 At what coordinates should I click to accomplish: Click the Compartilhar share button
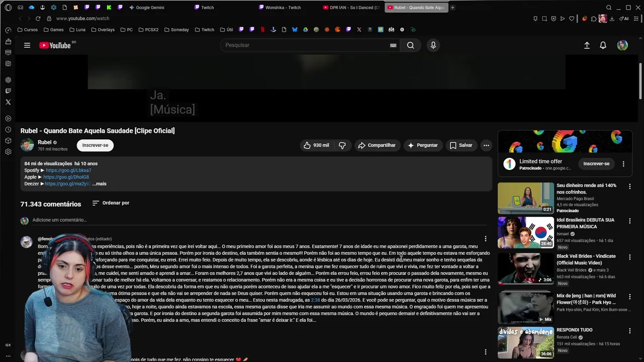tap(376, 145)
